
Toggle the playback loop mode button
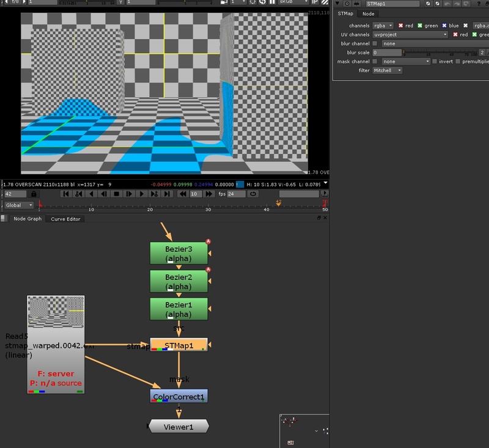(x=253, y=194)
